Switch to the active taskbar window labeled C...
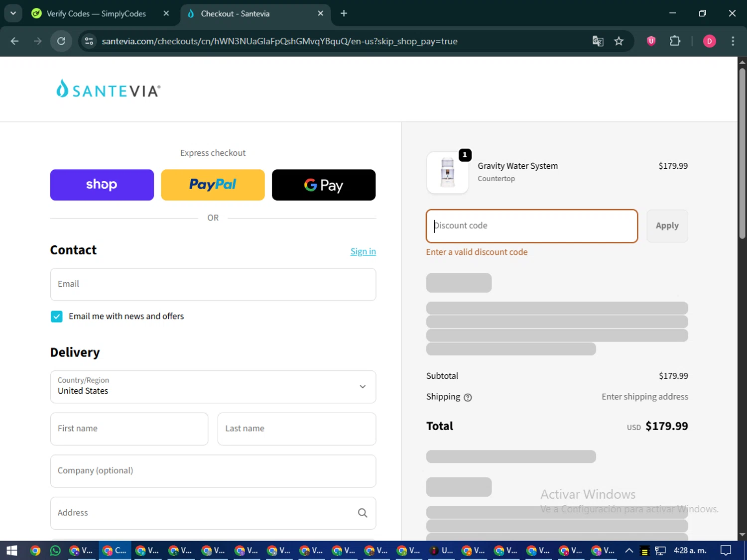Screen dimensions: 747x560 [115, 551]
